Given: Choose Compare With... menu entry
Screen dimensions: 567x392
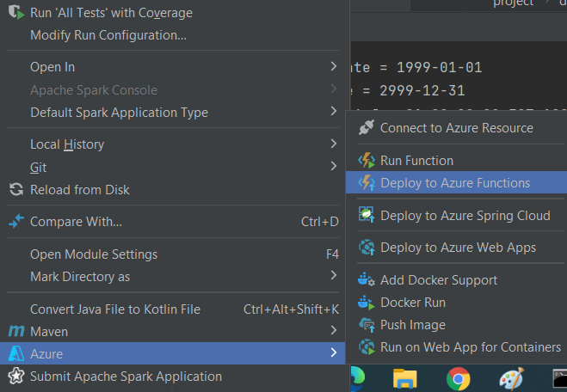Looking at the screenshot, I should pos(173,222).
